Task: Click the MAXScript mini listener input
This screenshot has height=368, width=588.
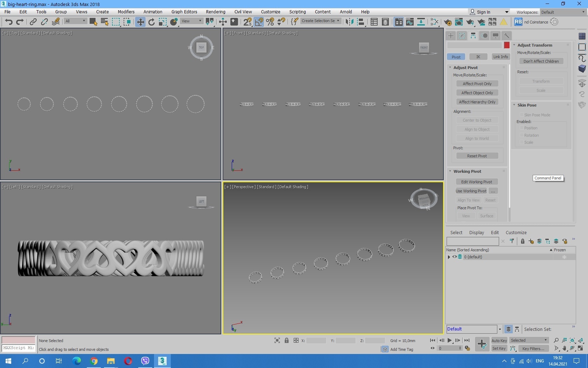Action: coord(19,348)
